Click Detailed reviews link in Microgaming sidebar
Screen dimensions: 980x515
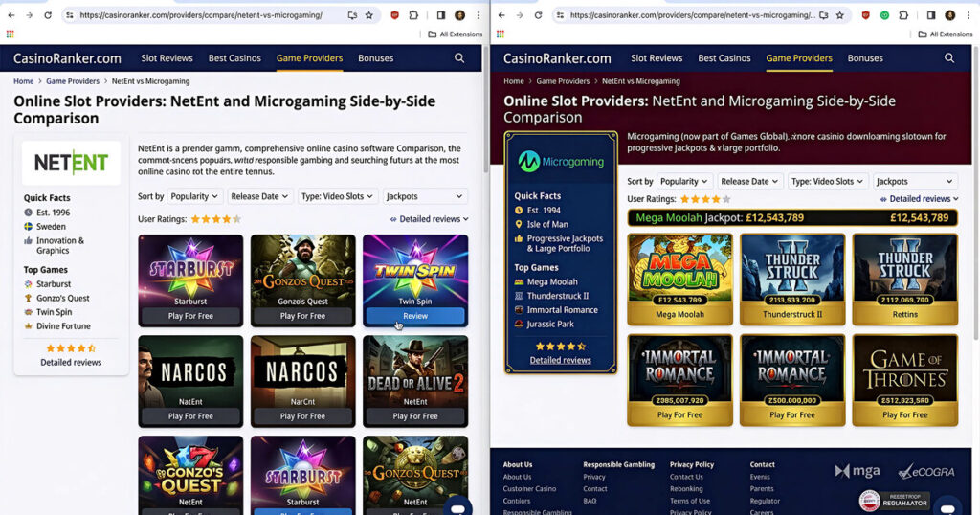(x=561, y=360)
